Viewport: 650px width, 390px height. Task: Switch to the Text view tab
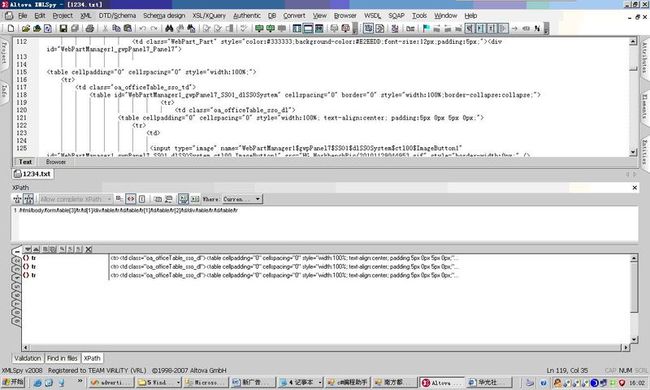point(25,162)
